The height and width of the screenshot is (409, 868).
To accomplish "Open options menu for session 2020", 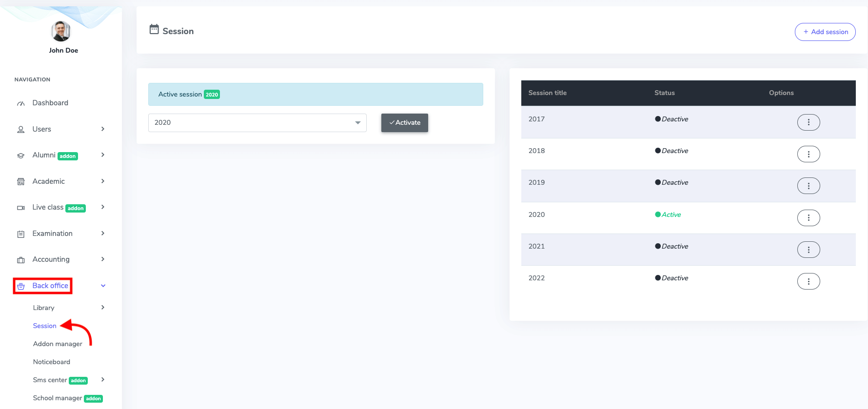I will pyautogui.click(x=808, y=218).
